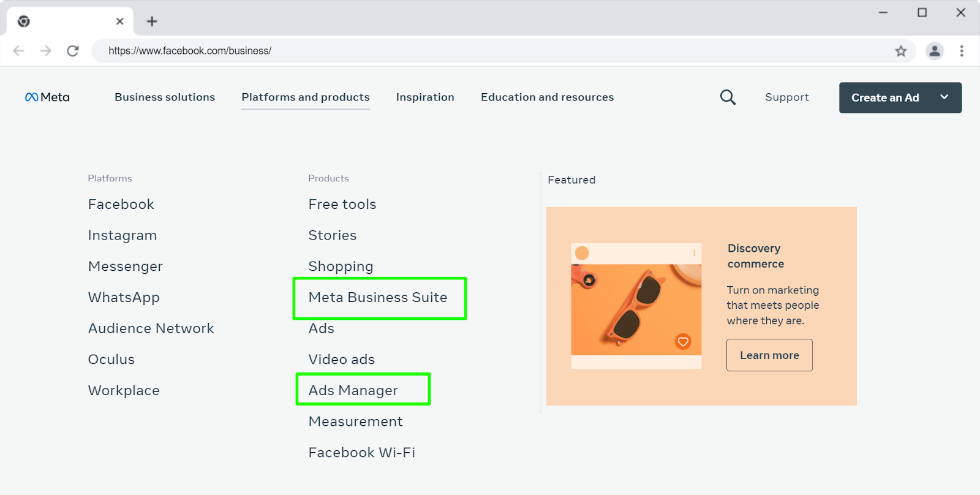Open Facebook Wi-Fi

[x=362, y=453]
